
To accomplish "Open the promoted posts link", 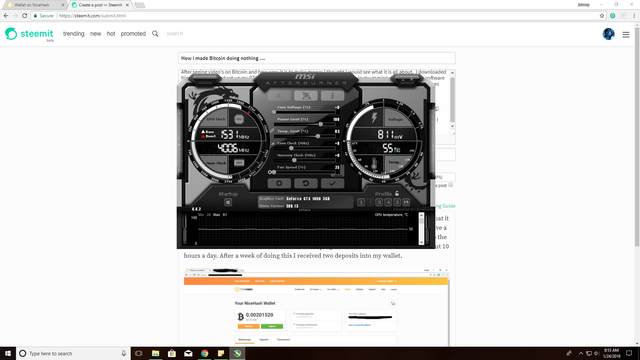I will (x=133, y=33).
